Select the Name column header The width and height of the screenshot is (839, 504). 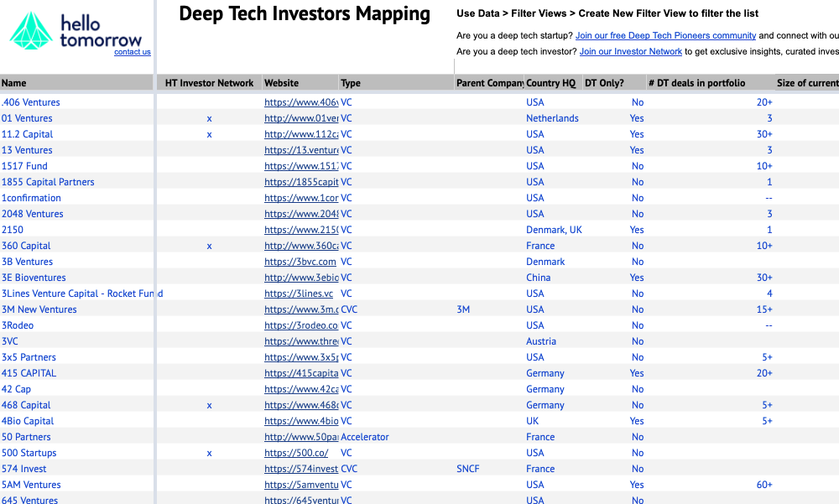coord(14,83)
